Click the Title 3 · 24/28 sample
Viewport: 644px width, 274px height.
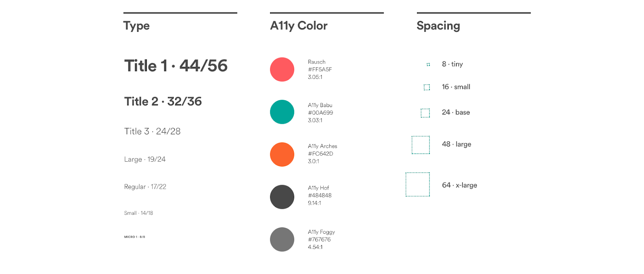(152, 131)
